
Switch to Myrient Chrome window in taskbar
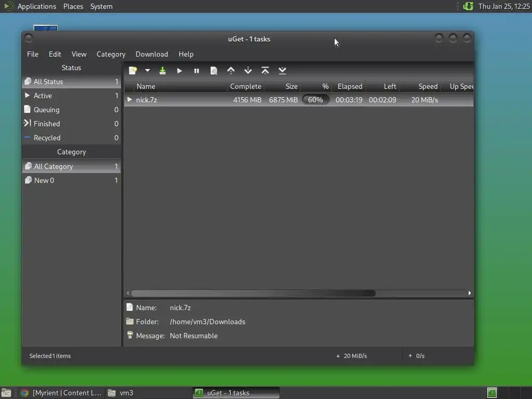click(x=61, y=393)
